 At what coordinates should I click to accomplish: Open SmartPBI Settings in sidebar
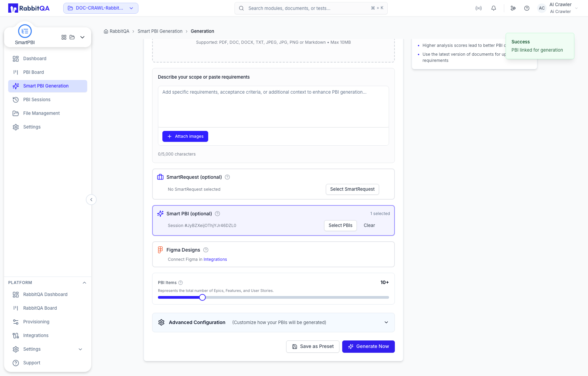[48, 127]
